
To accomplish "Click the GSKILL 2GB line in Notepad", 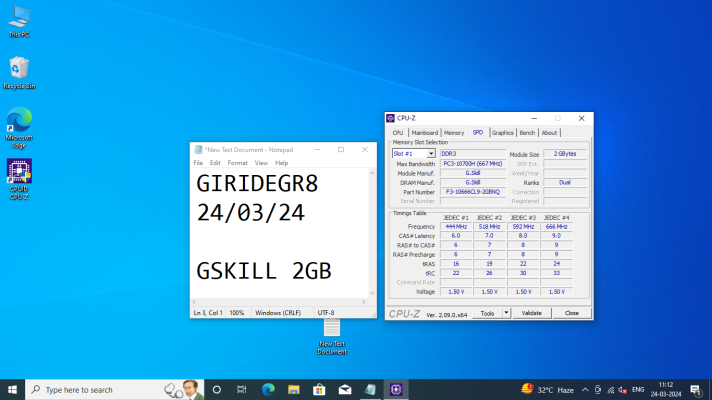I will pyautogui.click(x=264, y=271).
